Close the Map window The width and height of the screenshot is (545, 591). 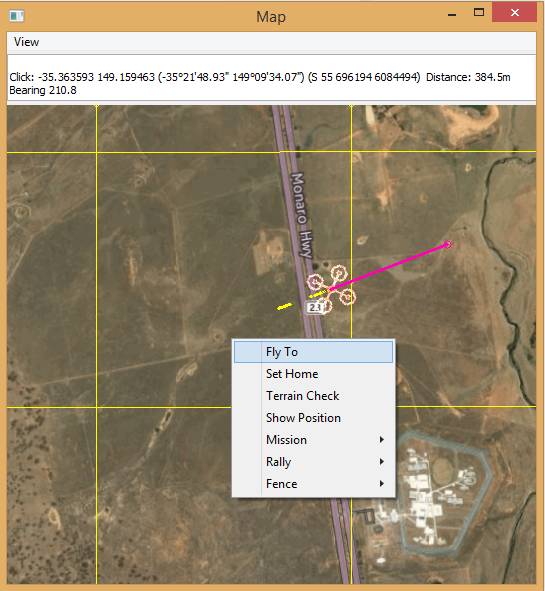(514, 12)
